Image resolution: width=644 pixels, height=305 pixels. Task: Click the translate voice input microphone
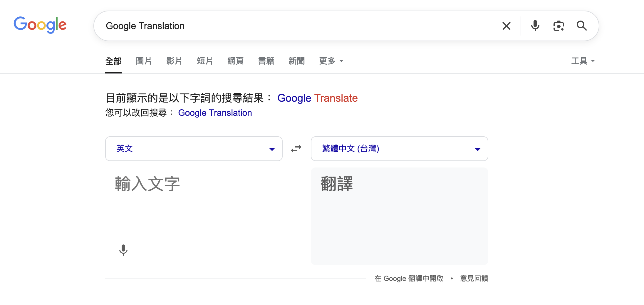click(x=123, y=250)
